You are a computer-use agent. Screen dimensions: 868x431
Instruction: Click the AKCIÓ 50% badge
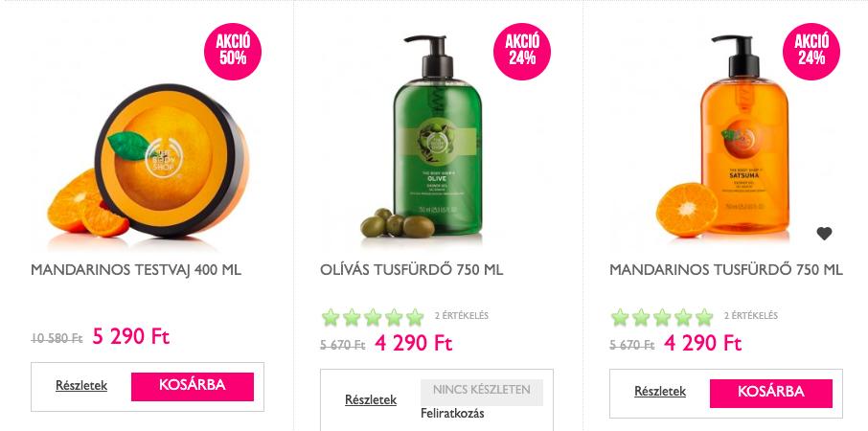[233, 51]
